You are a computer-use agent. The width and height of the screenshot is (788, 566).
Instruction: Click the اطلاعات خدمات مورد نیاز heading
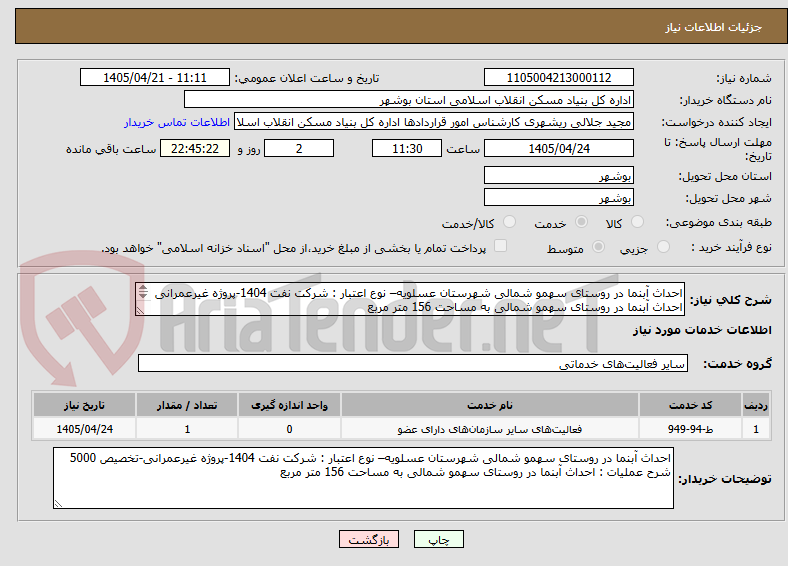(x=702, y=330)
